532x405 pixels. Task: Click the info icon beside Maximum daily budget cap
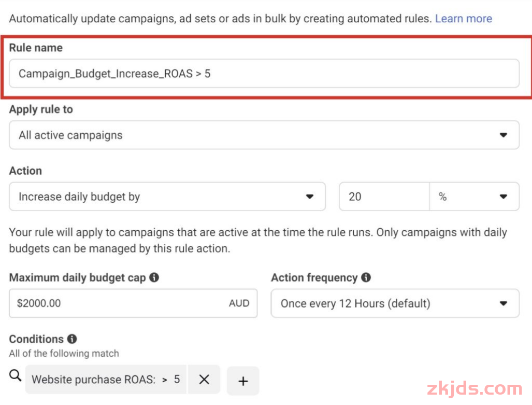[154, 277]
